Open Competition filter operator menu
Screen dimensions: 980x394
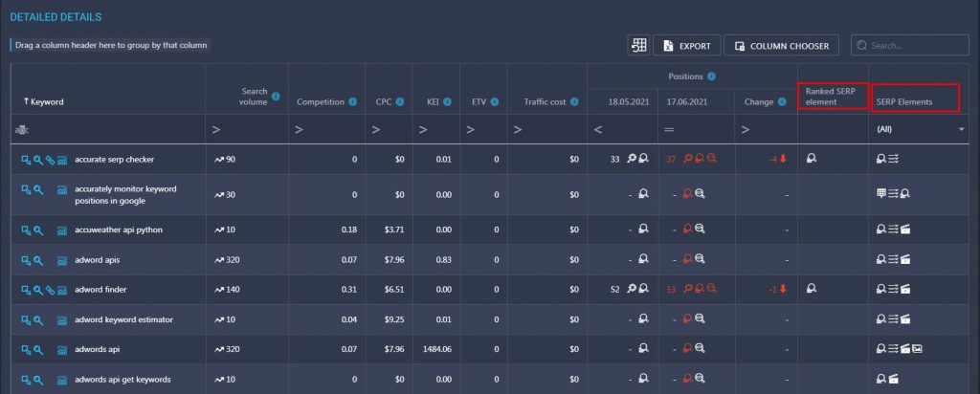tap(299, 130)
